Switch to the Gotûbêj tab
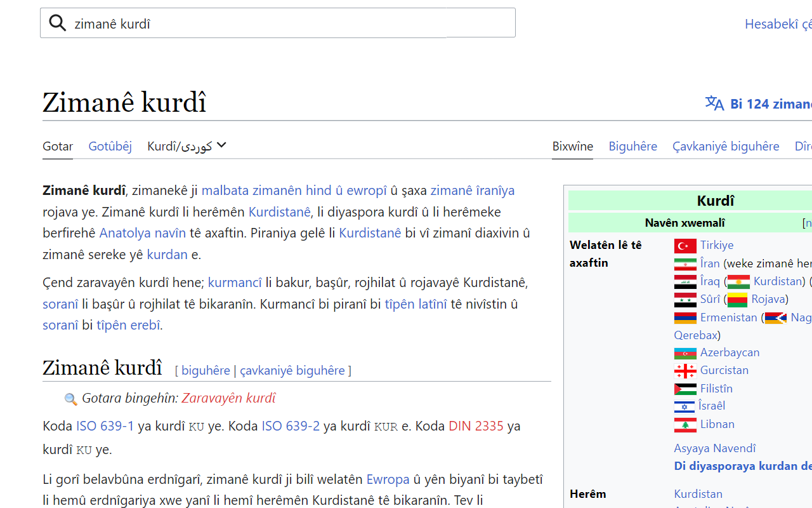 coord(110,146)
